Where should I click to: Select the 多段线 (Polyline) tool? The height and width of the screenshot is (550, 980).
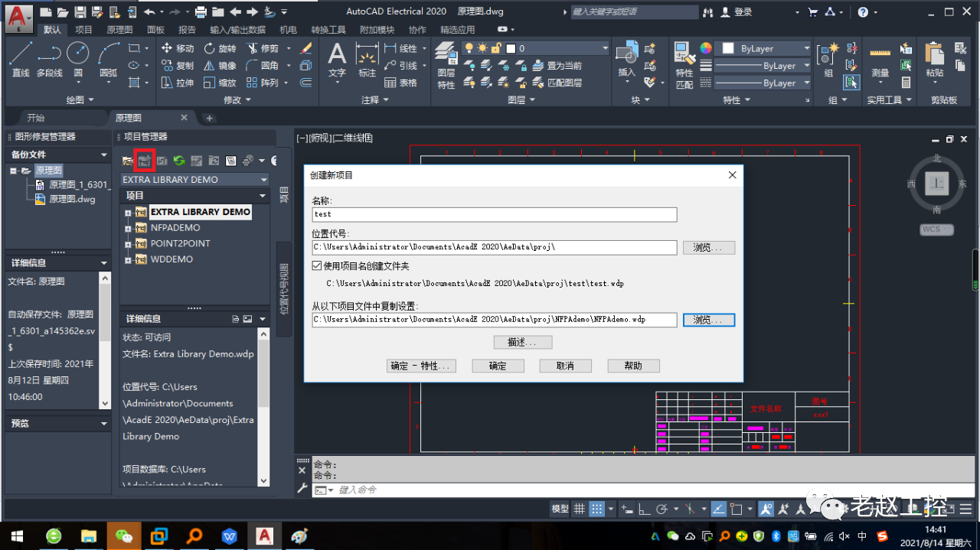click(50, 60)
